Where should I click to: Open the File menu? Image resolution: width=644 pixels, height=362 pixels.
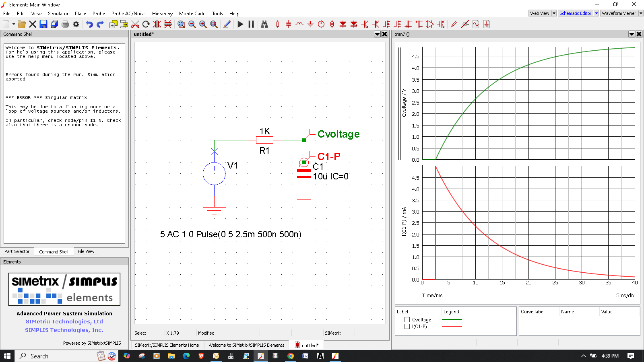point(7,13)
